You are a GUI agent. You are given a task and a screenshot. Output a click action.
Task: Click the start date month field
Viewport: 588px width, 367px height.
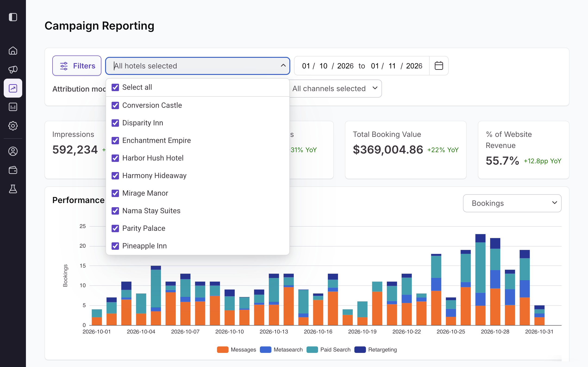click(323, 66)
